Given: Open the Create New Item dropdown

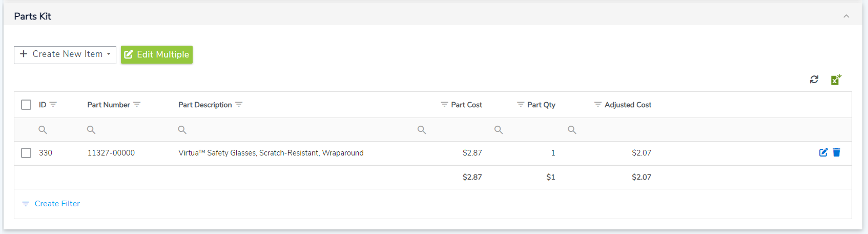Looking at the screenshot, I should (65, 54).
